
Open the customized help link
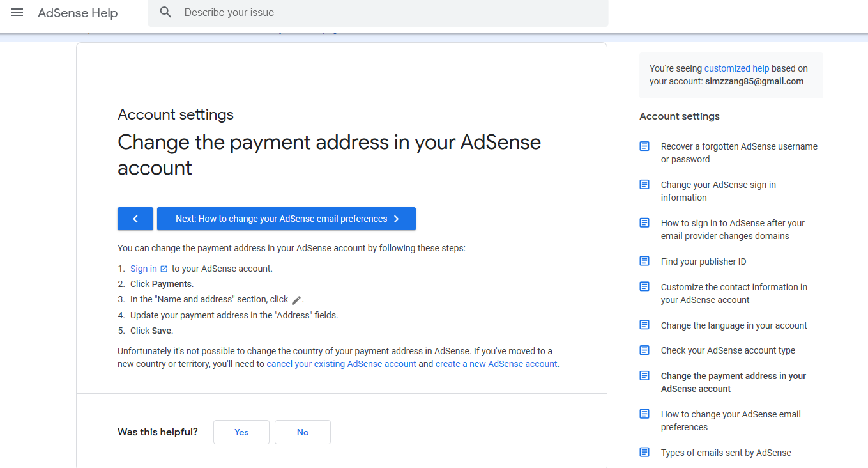pyautogui.click(x=736, y=68)
